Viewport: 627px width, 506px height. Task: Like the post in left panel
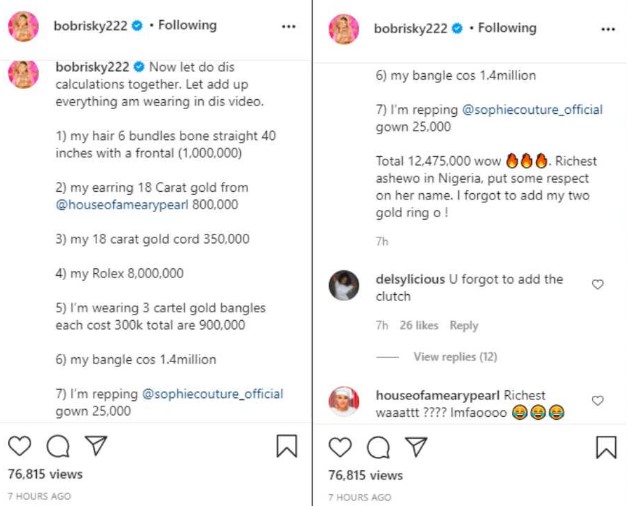(x=20, y=446)
